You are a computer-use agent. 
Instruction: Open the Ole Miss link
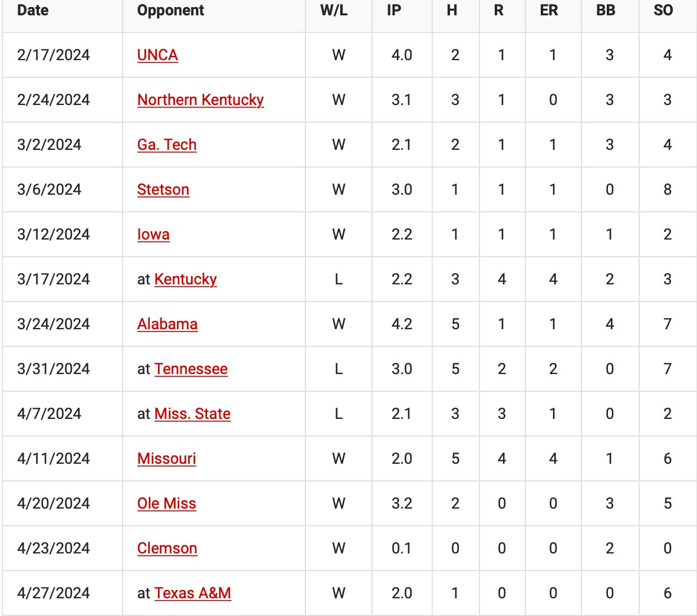point(167,503)
